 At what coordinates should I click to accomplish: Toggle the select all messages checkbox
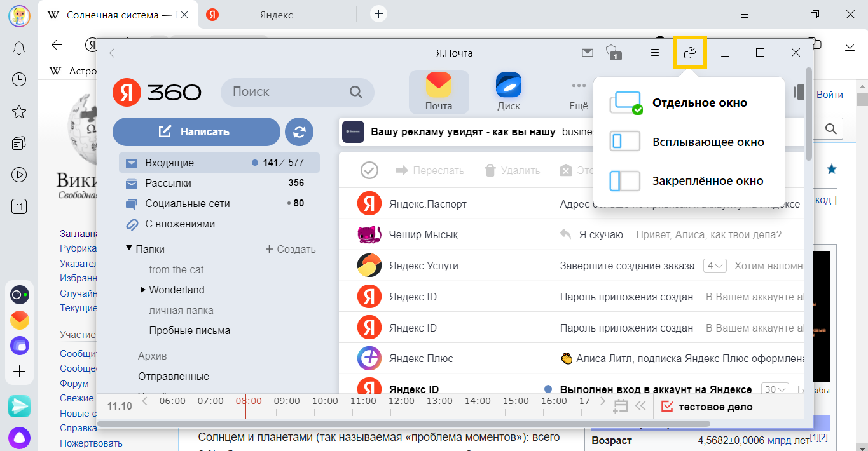point(369,170)
